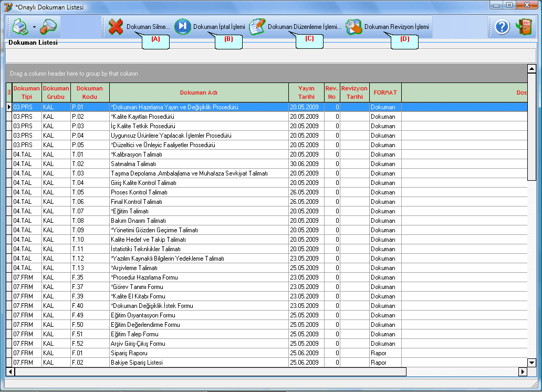The height and width of the screenshot is (392, 542).
Task: Click the FORMAT column header
Action: click(x=385, y=92)
